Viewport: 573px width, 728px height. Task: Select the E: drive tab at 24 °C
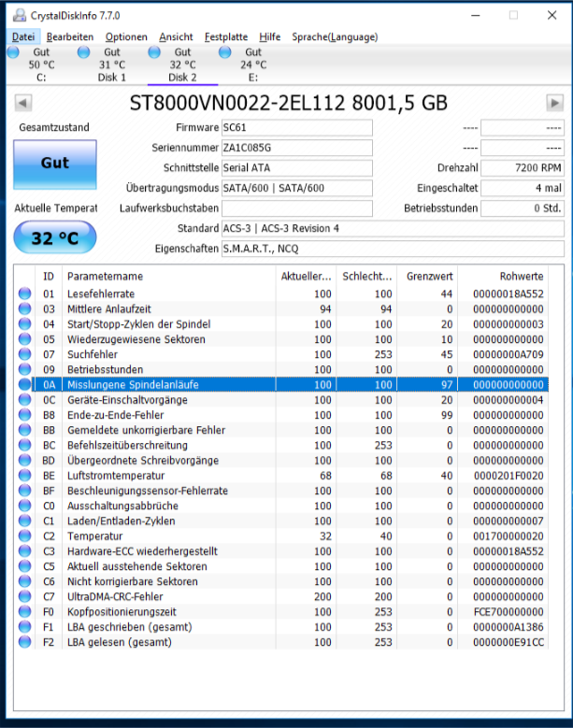(x=253, y=64)
